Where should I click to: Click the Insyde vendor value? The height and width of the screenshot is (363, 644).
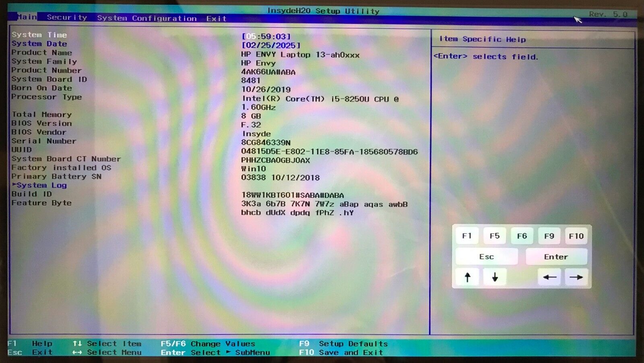(x=256, y=134)
